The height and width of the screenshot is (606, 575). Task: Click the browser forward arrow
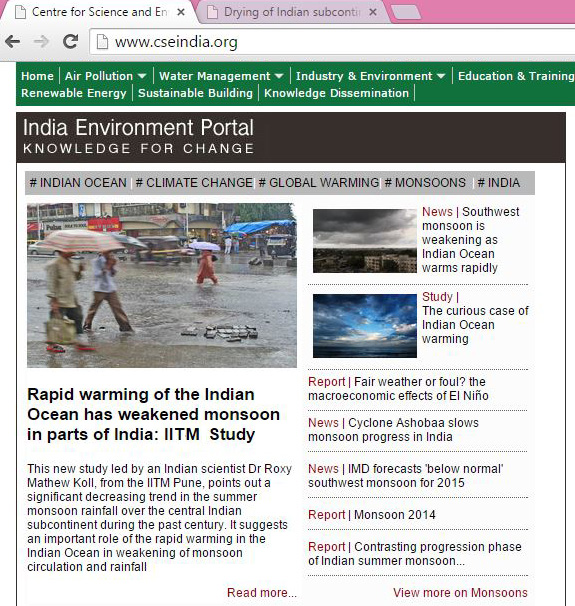[41, 41]
